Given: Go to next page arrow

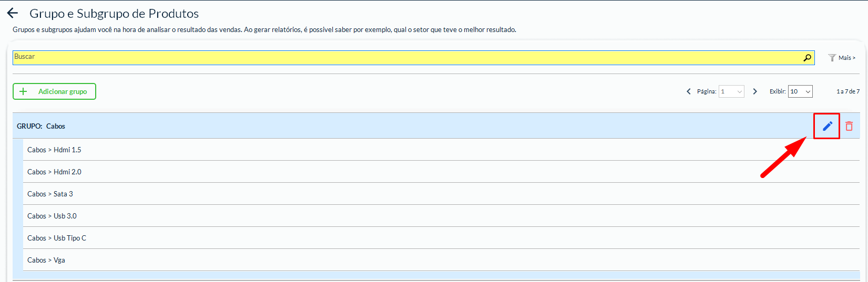Looking at the screenshot, I should coord(755,91).
